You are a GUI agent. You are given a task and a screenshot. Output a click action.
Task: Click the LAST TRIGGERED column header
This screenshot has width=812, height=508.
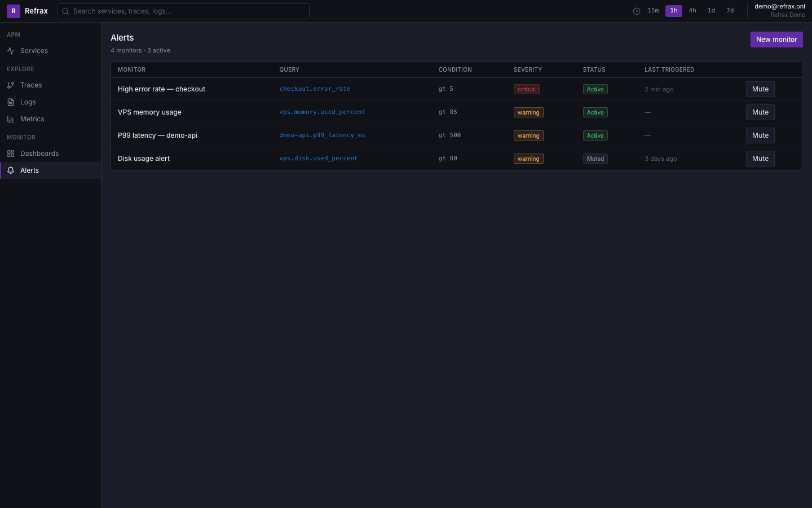pyautogui.click(x=669, y=70)
